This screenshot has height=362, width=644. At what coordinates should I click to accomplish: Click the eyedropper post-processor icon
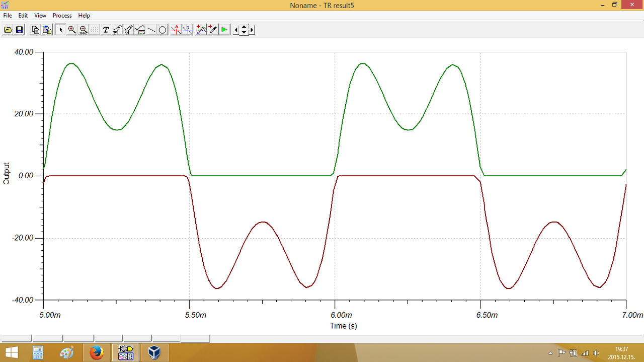pos(212,30)
